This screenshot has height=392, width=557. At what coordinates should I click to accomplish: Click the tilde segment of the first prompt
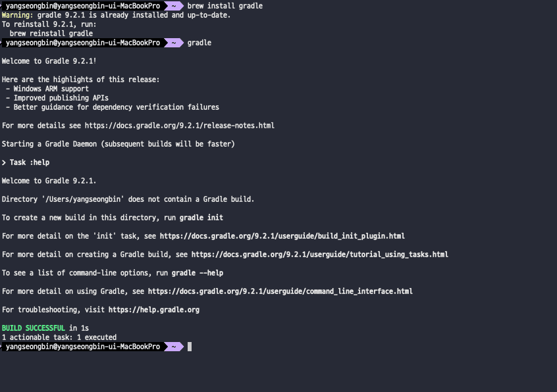(173, 6)
